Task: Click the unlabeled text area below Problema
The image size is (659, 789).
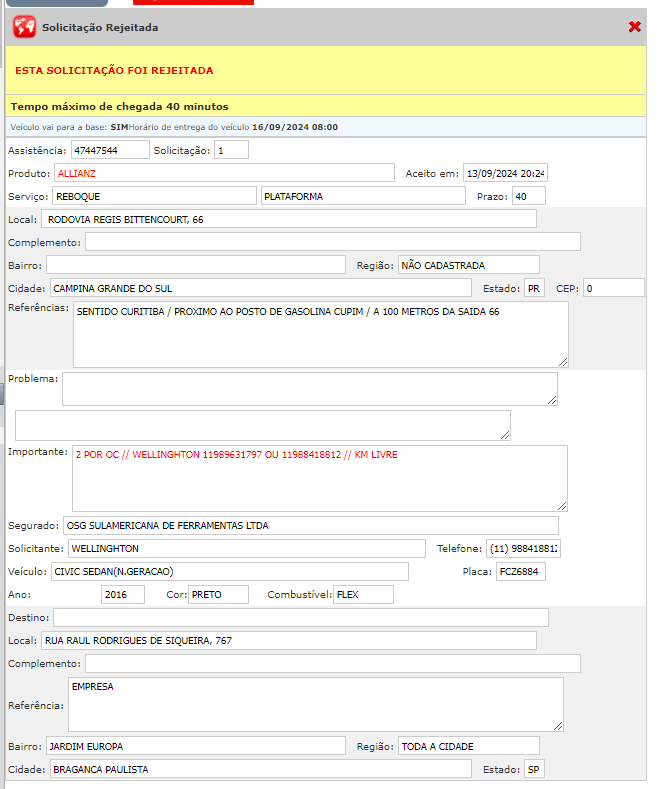Action: pyautogui.click(x=263, y=426)
